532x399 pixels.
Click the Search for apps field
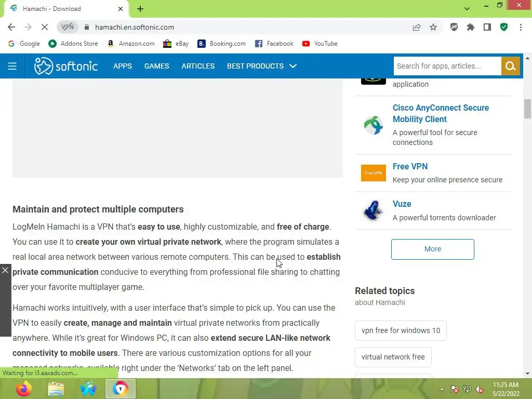pos(447,66)
